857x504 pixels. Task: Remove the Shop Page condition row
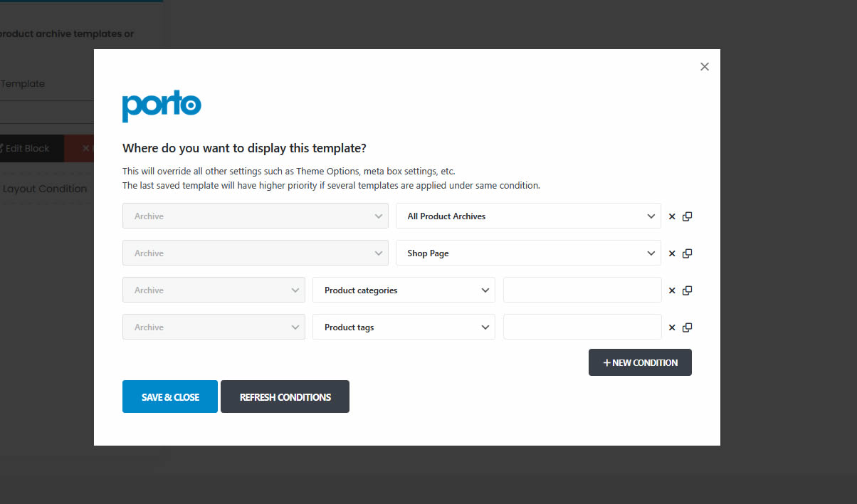[x=672, y=253]
